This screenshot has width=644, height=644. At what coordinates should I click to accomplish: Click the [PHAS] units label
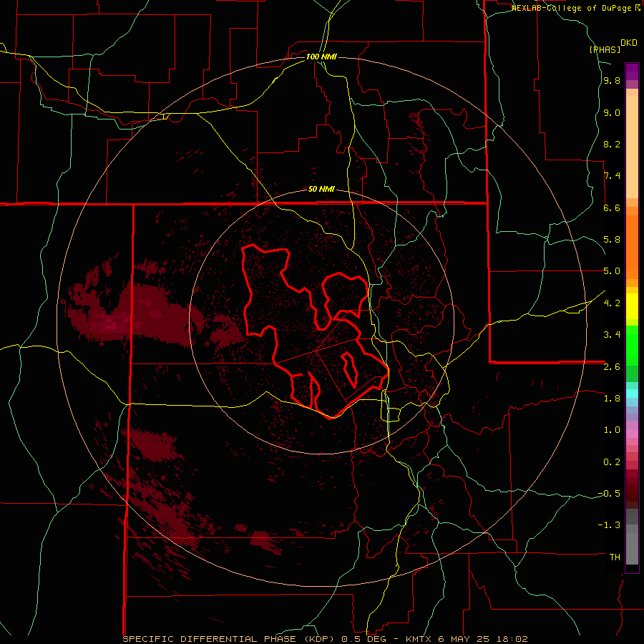(605, 49)
